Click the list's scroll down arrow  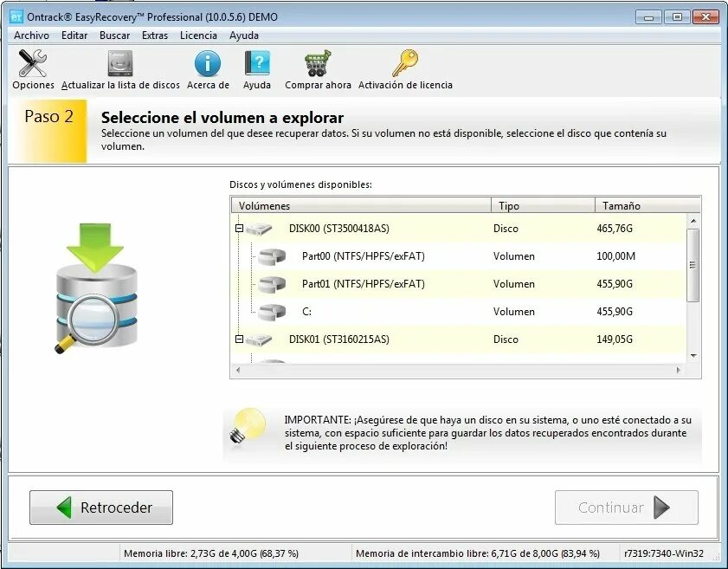pyautogui.click(x=693, y=356)
